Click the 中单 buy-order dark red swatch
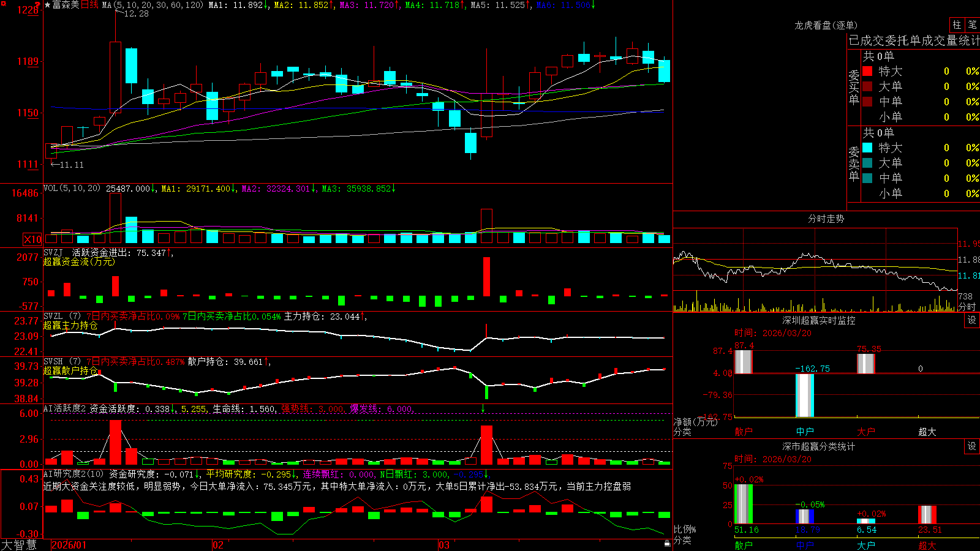Viewport: 980px width, 551px height. [867, 102]
